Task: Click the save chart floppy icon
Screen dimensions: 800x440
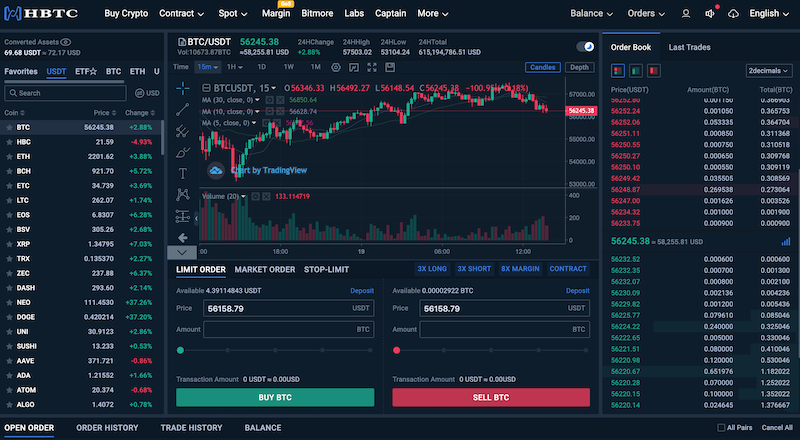Action: (x=390, y=67)
